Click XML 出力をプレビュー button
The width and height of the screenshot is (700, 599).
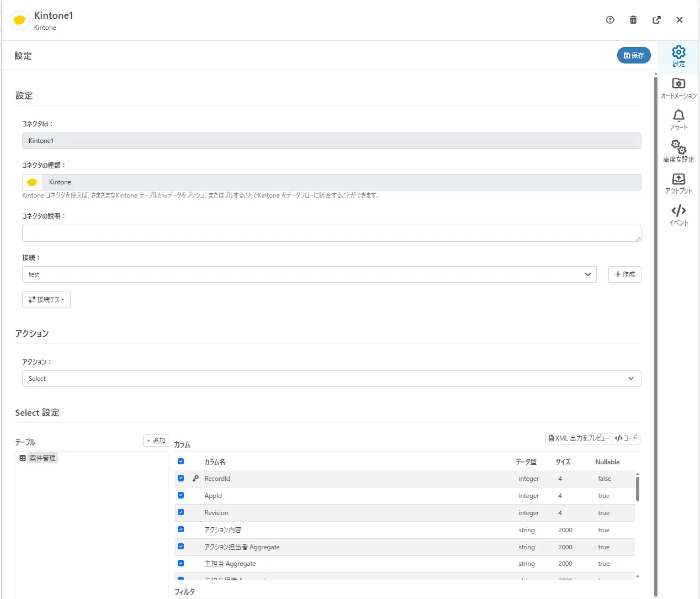(579, 438)
